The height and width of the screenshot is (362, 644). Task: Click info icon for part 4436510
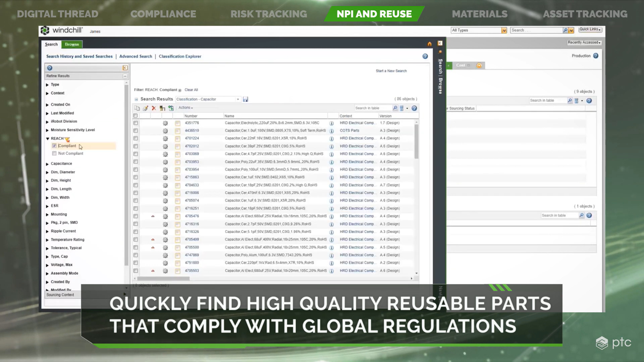331,131
